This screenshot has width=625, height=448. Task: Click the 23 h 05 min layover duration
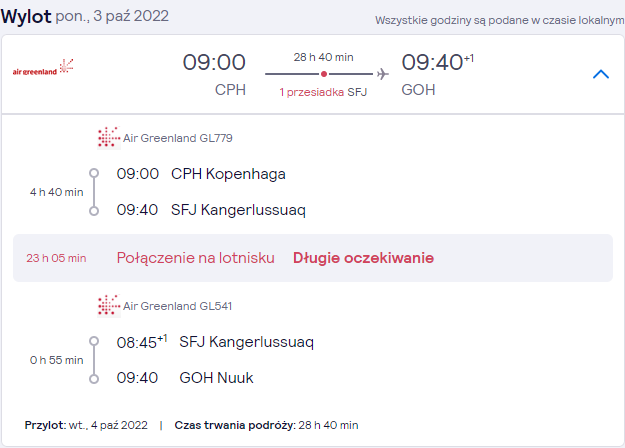(56, 258)
